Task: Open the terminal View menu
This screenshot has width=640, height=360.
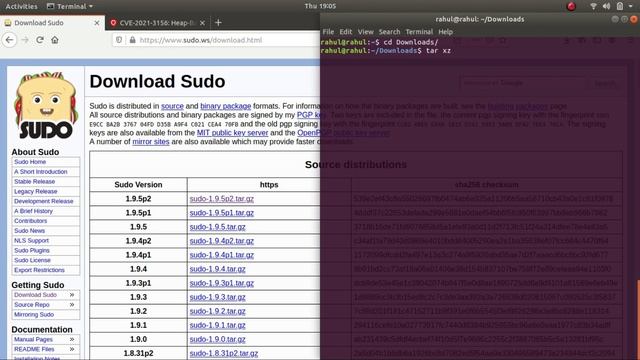Action: (x=365, y=31)
